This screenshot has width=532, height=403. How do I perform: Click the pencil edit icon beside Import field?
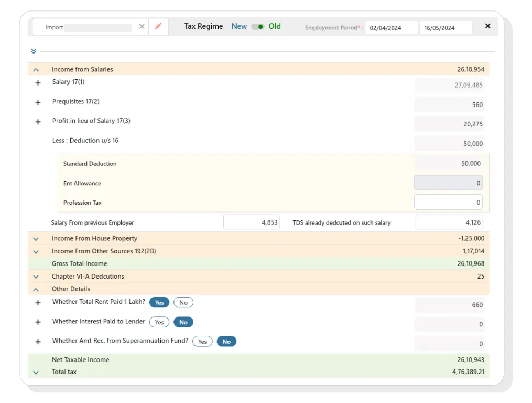pyautogui.click(x=159, y=26)
